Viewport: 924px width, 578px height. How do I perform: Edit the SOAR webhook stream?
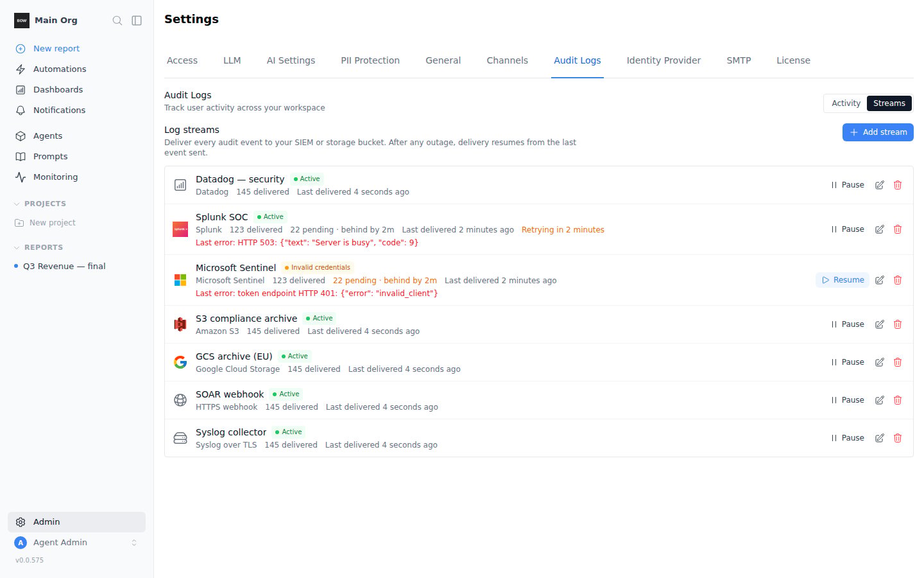[880, 400]
